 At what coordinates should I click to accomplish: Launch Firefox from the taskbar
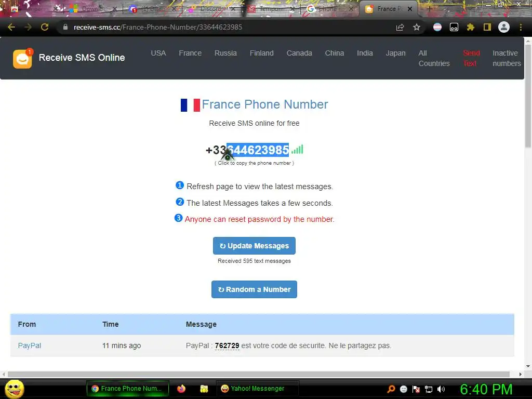[x=181, y=389]
